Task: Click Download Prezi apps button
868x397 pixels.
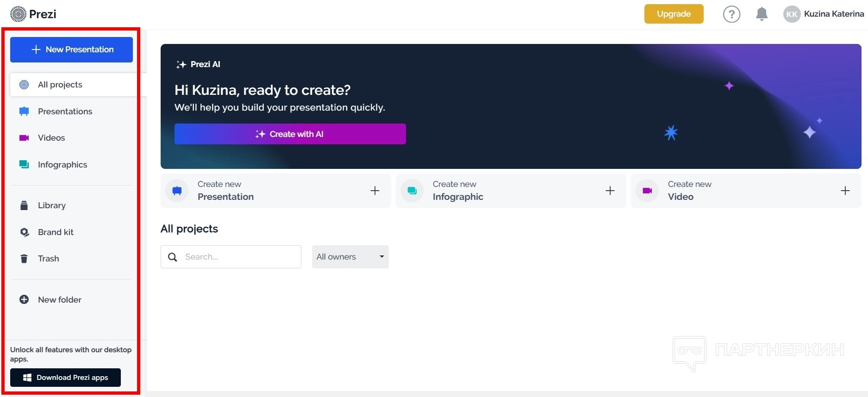Action: [x=65, y=378]
